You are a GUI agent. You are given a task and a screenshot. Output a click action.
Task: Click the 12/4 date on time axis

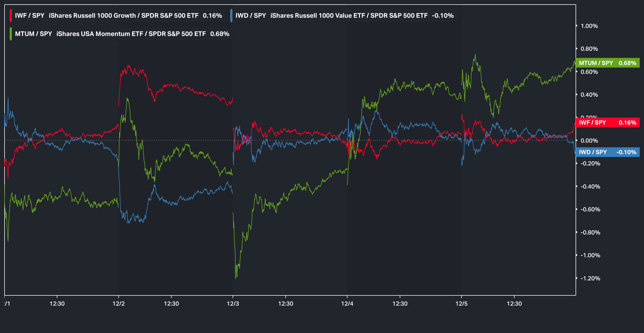point(347,303)
